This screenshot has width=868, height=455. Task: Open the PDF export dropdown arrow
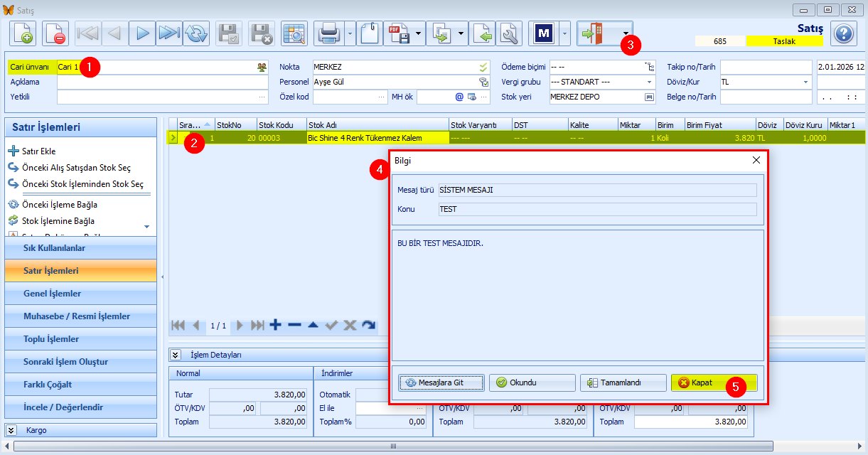pyautogui.click(x=419, y=33)
